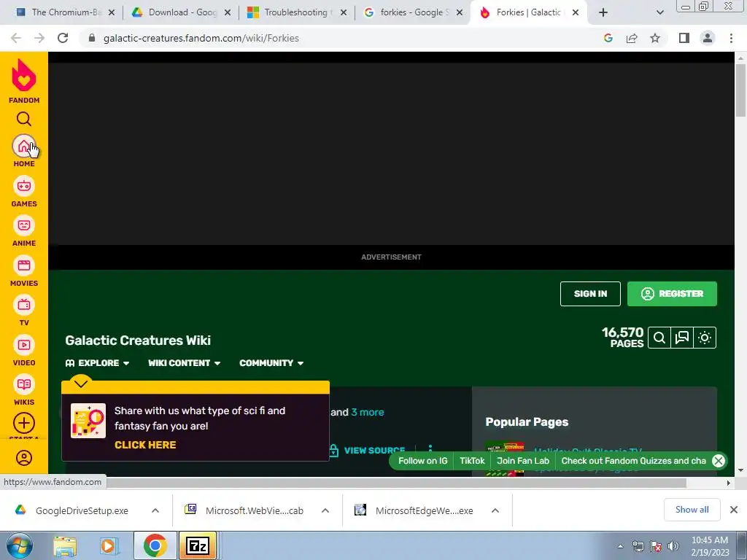Reload the current page
Screen dimensions: 747x560
click(63, 38)
